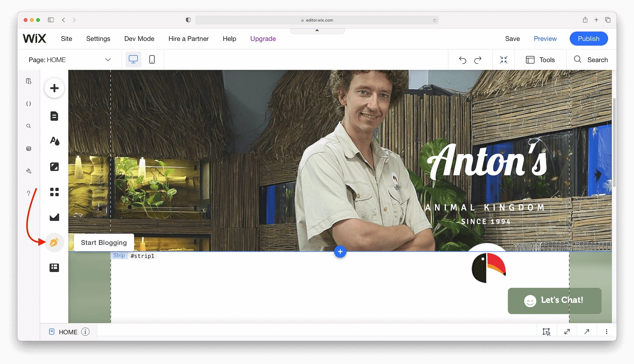Screen dimensions: 634x364
Task: Open the Background panel icon
Action: tap(55, 167)
